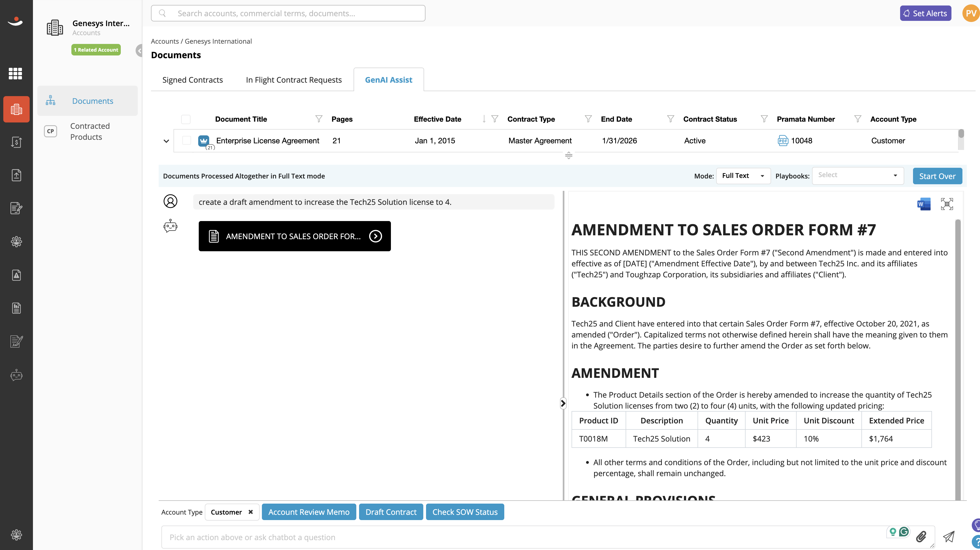The width and height of the screenshot is (980, 550).
Task: Filter the Contract Type column
Action: point(588,119)
